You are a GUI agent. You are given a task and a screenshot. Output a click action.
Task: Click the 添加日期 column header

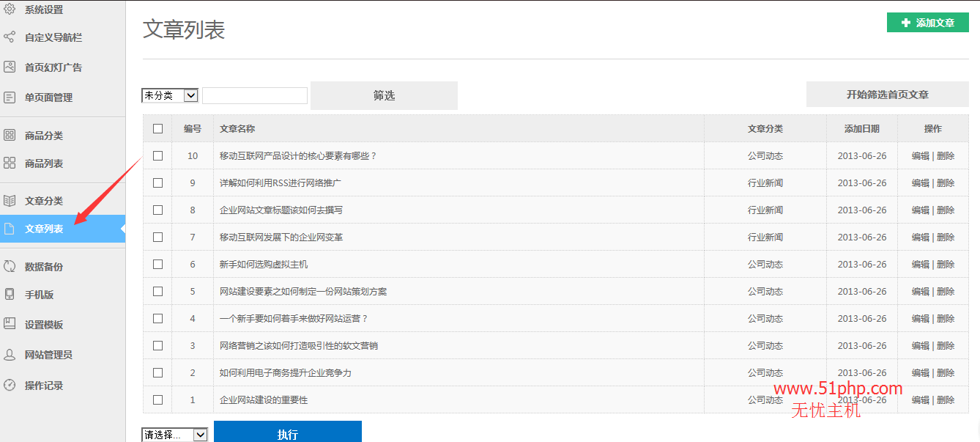(x=862, y=128)
